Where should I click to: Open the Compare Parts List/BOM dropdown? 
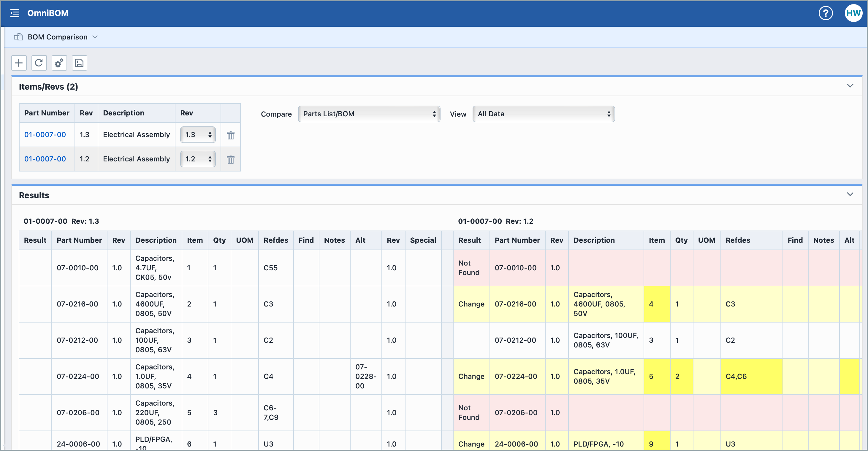(x=369, y=114)
